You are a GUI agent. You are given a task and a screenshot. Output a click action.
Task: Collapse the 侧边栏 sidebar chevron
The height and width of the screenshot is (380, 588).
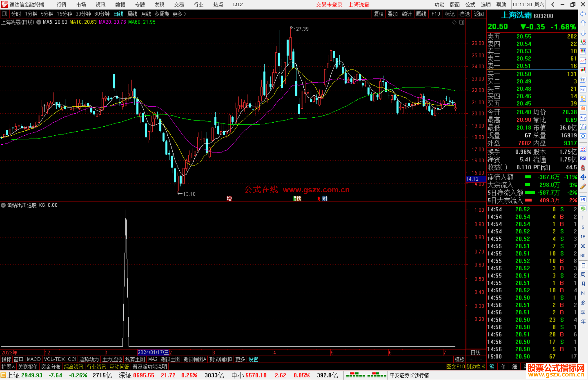(483, 367)
